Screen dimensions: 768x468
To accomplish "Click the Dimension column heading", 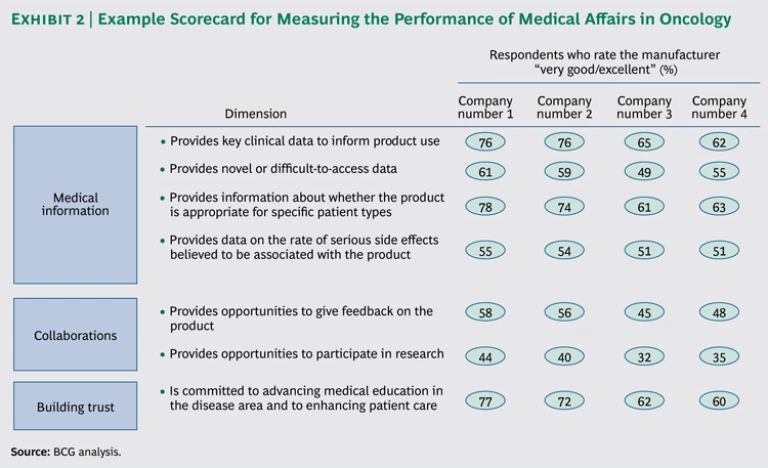I will (255, 114).
